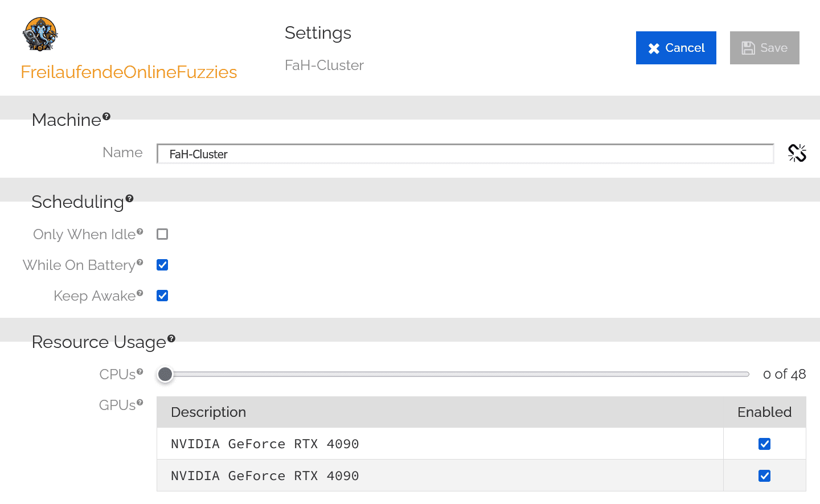Click help icon next to Scheduling heading

point(129,198)
